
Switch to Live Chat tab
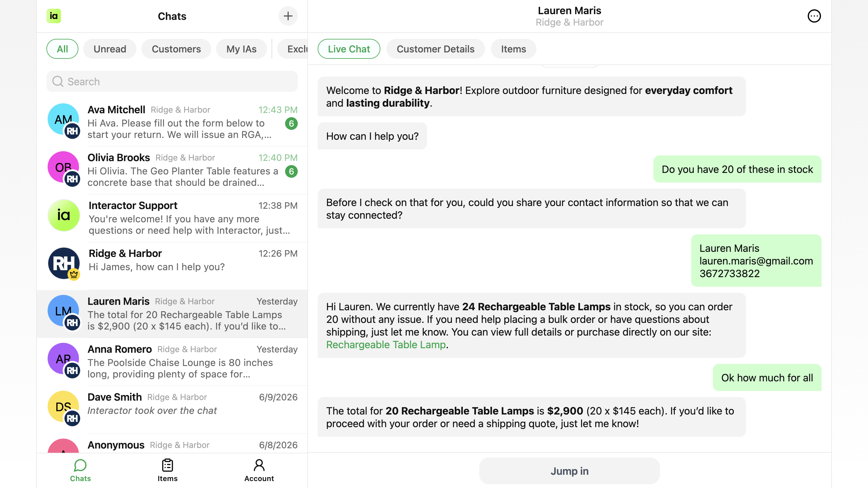coord(349,49)
